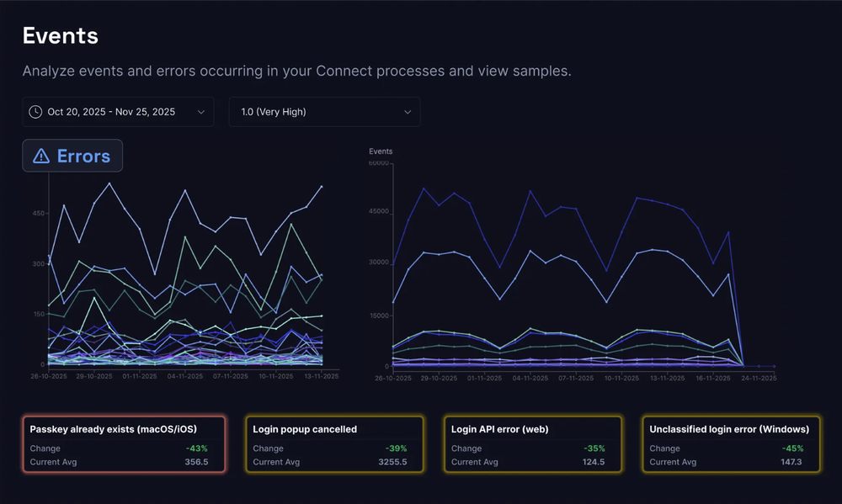This screenshot has width=842, height=504.
Task: Open the Login API error (web) card
Action: pyautogui.click(x=533, y=444)
